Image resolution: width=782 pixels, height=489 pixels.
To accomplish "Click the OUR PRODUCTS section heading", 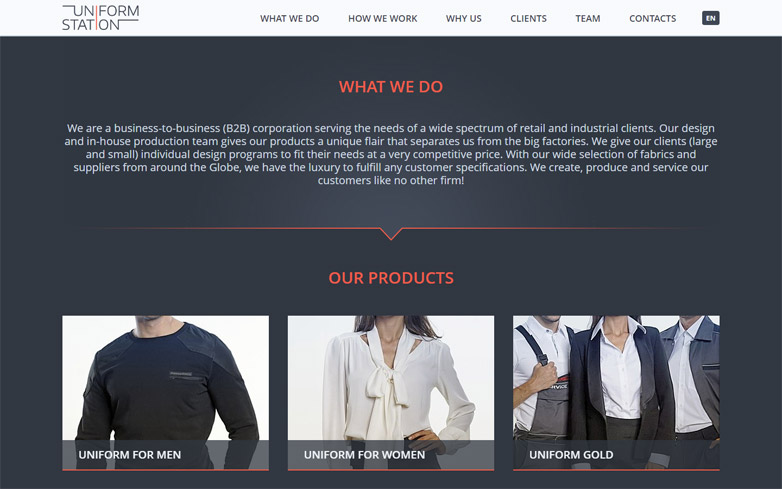I will pos(391,278).
